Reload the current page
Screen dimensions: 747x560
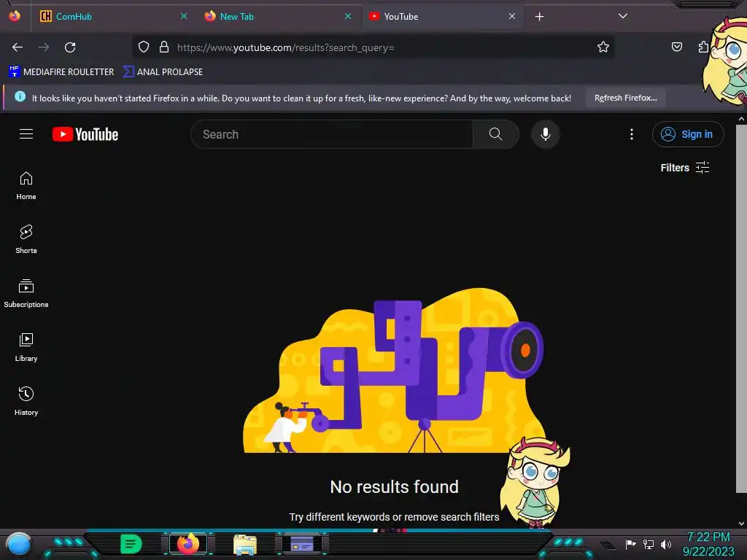70,47
